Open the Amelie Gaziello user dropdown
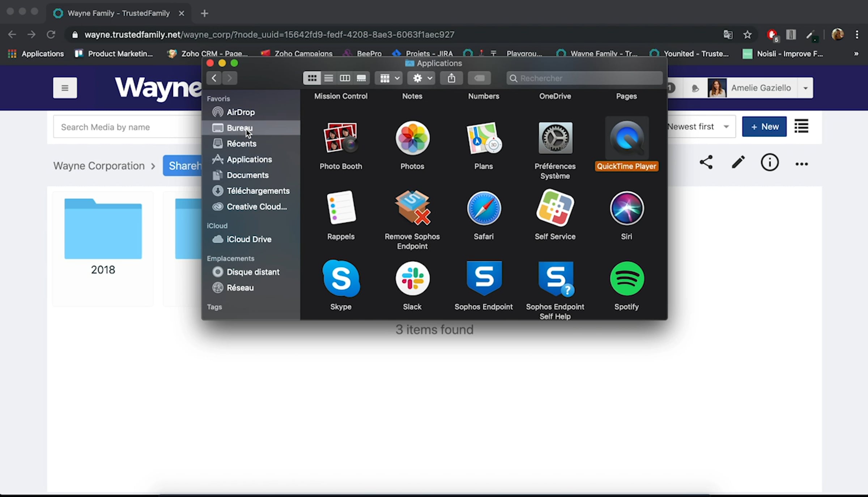 point(805,88)
